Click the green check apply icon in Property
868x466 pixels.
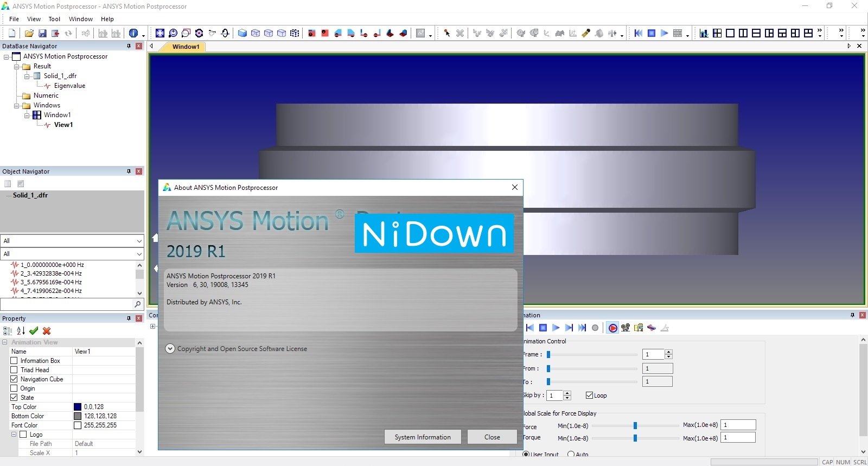pos(34,330)
